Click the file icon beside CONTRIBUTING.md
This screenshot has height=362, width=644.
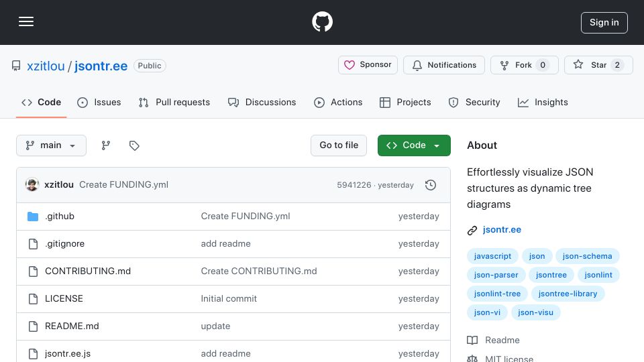click(x=34, y=271)
